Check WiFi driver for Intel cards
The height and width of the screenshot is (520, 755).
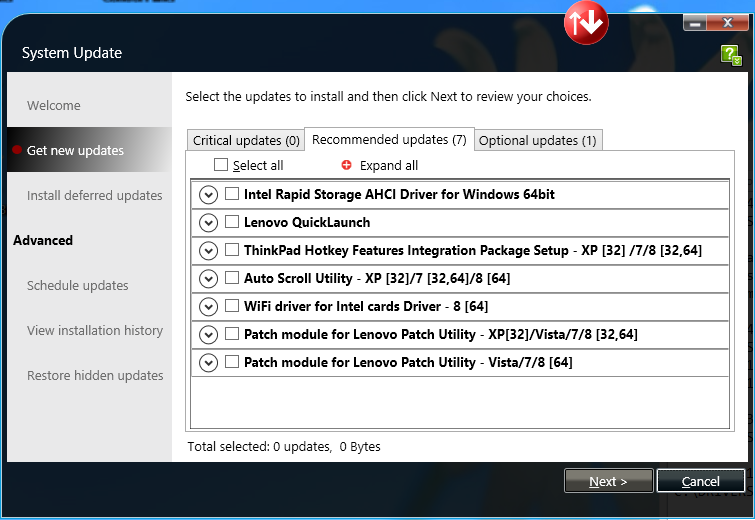pos(232,305)
